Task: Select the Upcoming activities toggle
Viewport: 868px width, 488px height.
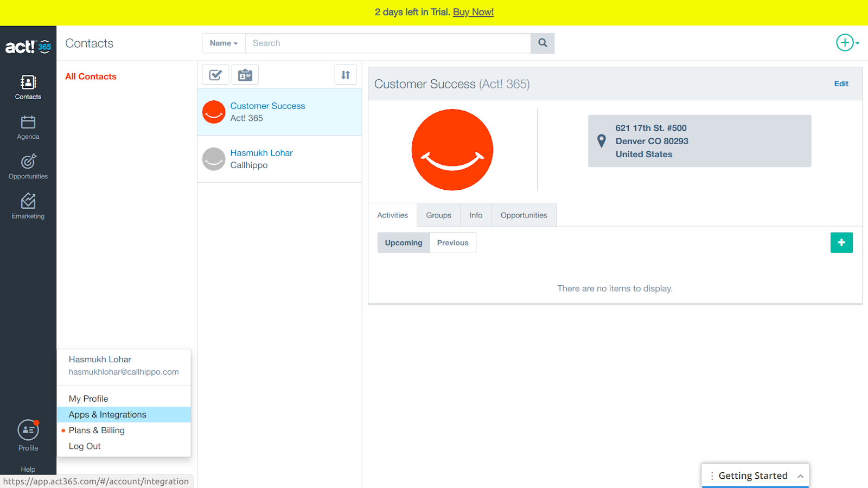Action: (404, 242)
